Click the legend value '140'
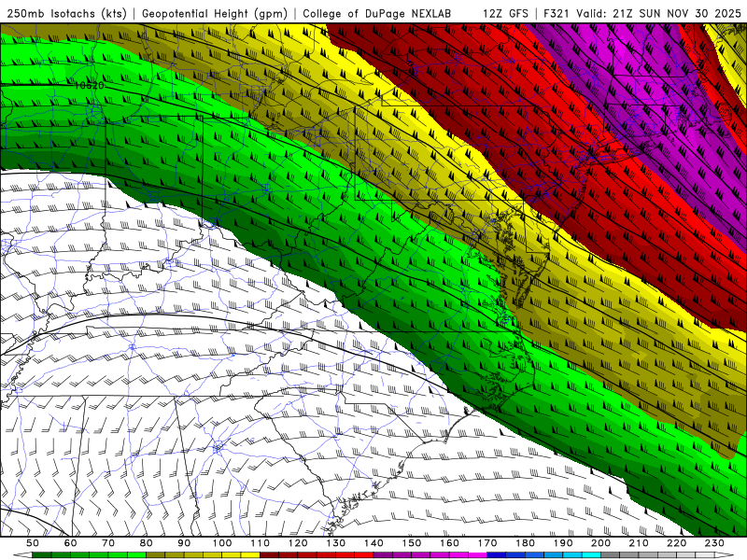This screenshot has height=560, width=747. (x=373, y=543)
